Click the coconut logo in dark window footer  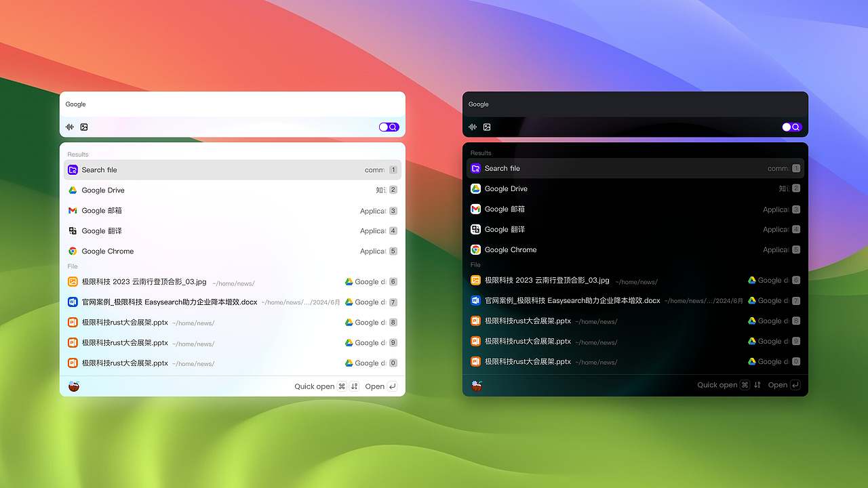(477, 385)
